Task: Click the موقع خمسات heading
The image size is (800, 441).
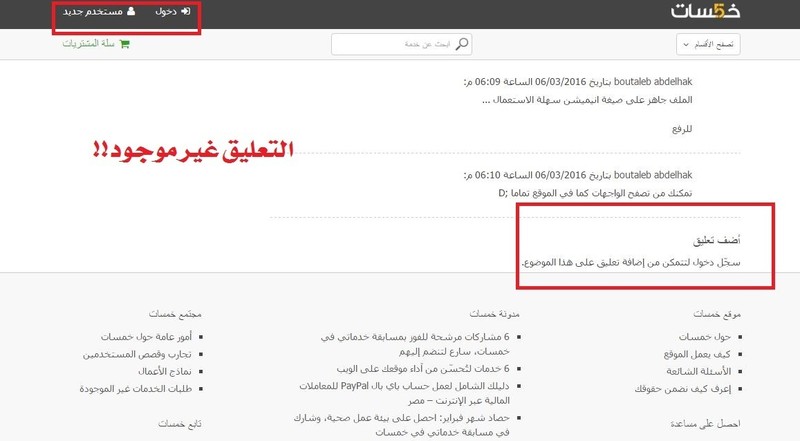Action: (717, 314)
